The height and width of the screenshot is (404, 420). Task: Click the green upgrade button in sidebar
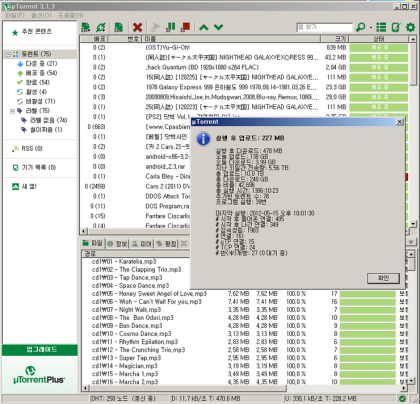40,350
